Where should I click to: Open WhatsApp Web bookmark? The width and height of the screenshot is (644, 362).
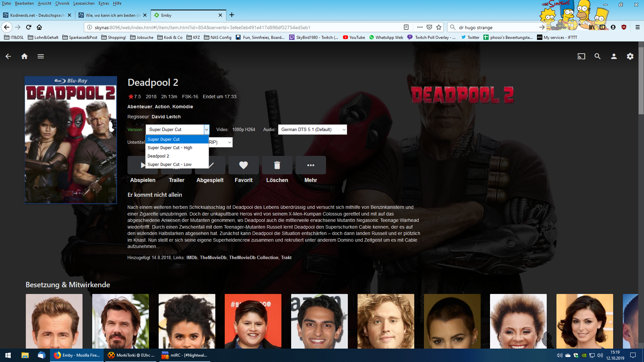[x=386, y=37]
